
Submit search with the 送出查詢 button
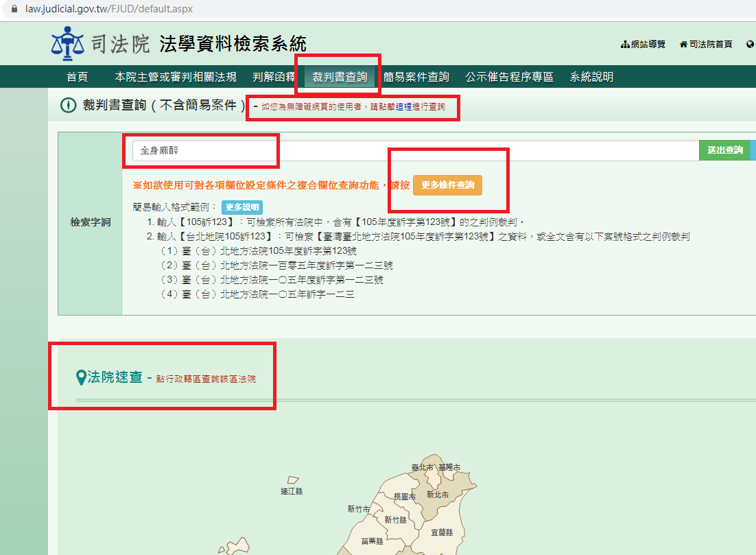coord(724,150)
